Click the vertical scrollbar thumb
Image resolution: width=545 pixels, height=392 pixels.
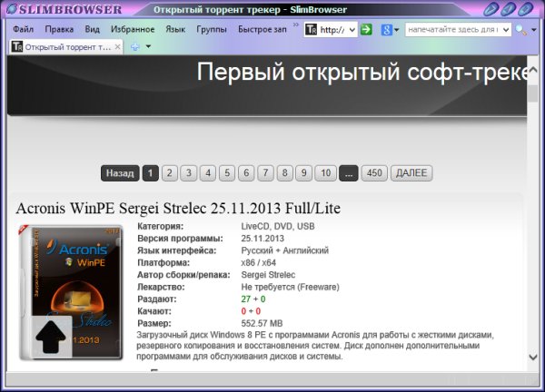point(533,93)
